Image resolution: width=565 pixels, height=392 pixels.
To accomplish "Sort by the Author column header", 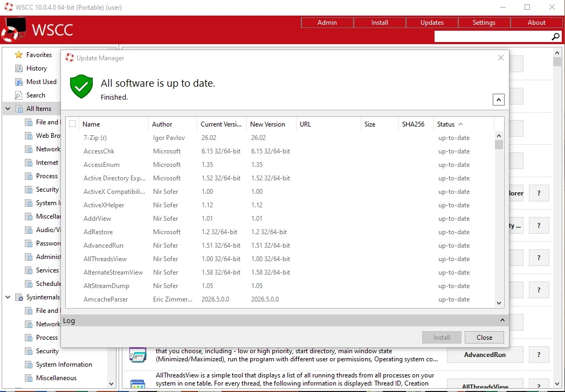I will tap(173, 124).
